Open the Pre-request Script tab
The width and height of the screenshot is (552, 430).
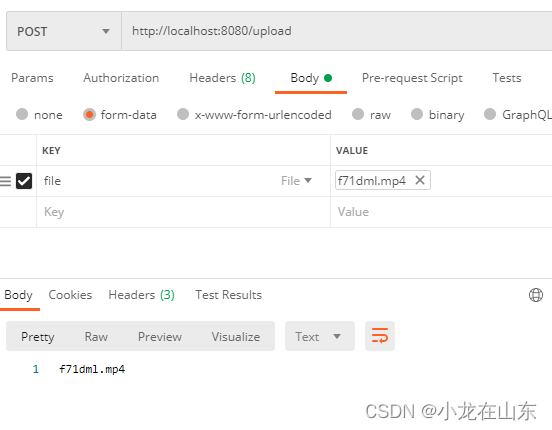412,78
